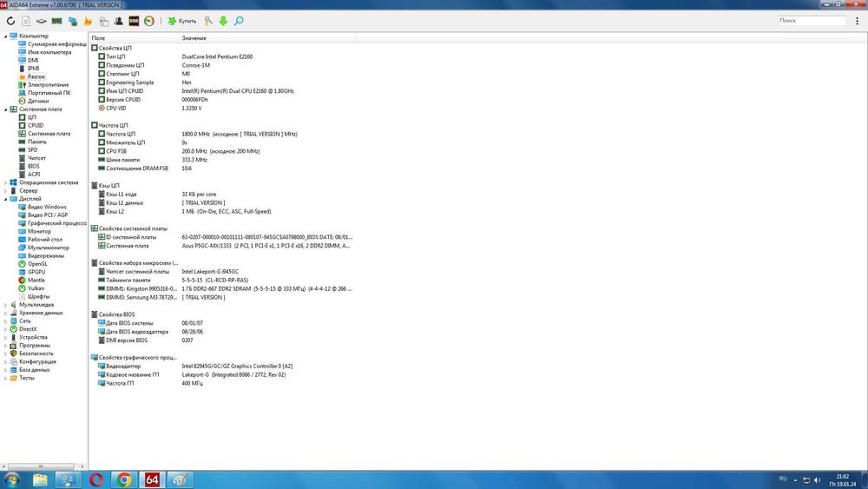Select Суммарная информация in the tree
This screenshot has width=868, height=489.
[57, 43]
